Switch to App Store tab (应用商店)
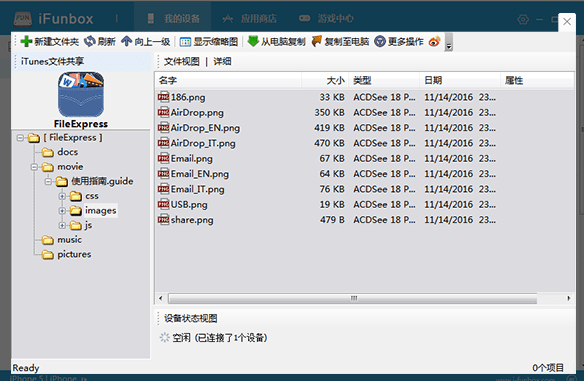Screen dimensions: 584x381 pos(250,18)
